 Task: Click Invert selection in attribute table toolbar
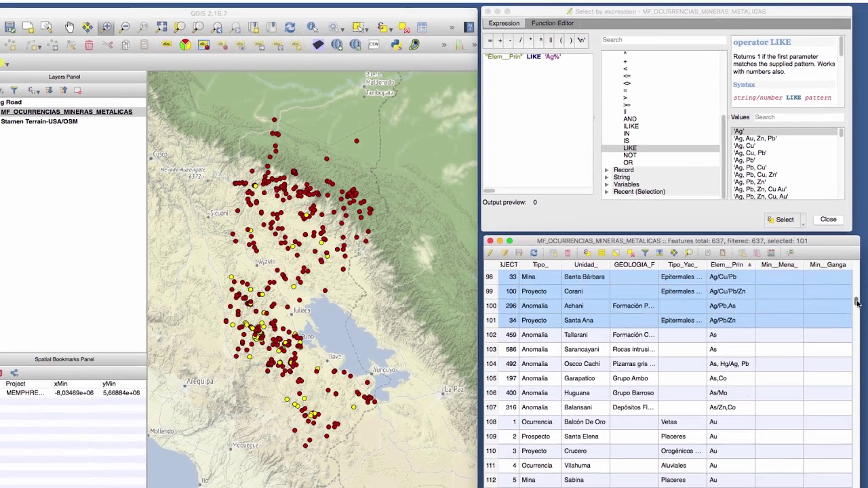(x=616, y=253)
